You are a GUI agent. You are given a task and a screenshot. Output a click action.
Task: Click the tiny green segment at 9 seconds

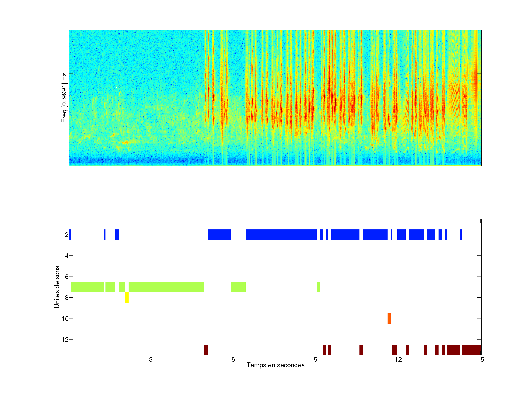(318, 287)
